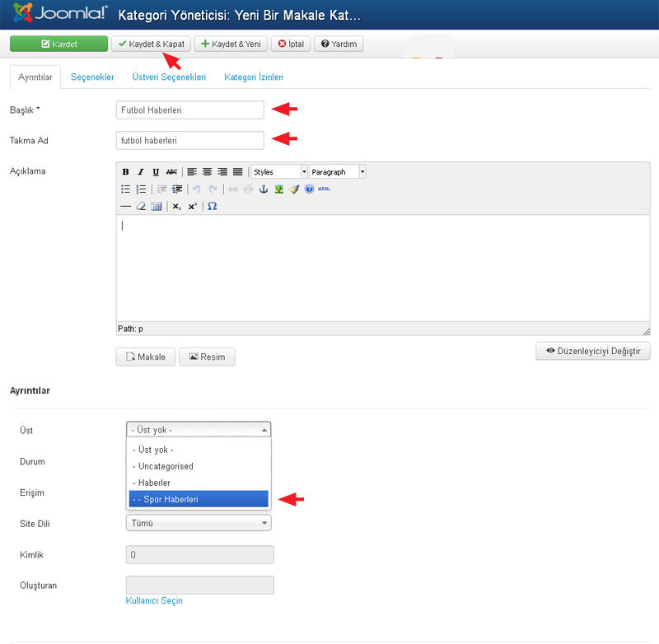659x644 pixels.
Task: Choose 'Uncategorised' as parent category
Action: click(x=199, y=466)
